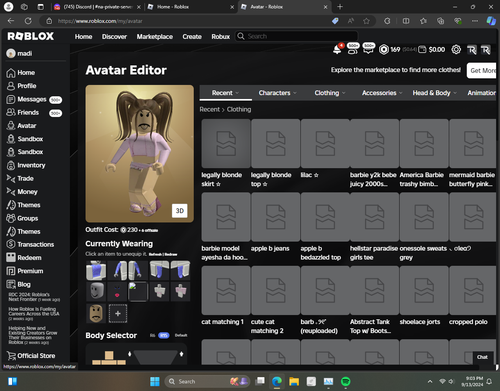500x391 pixels.
Task: Toggle avatar preview 3D mode
Action: click(180, 211)
